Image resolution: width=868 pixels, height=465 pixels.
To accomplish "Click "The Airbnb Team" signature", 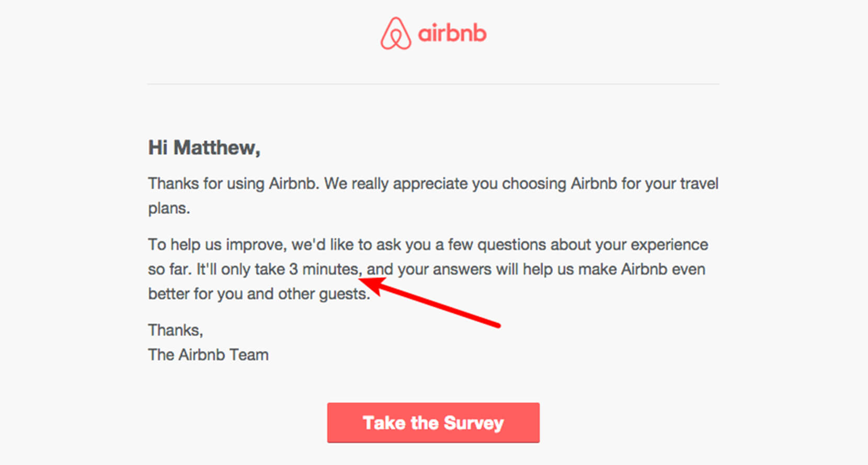I will (x=208, y=355).
